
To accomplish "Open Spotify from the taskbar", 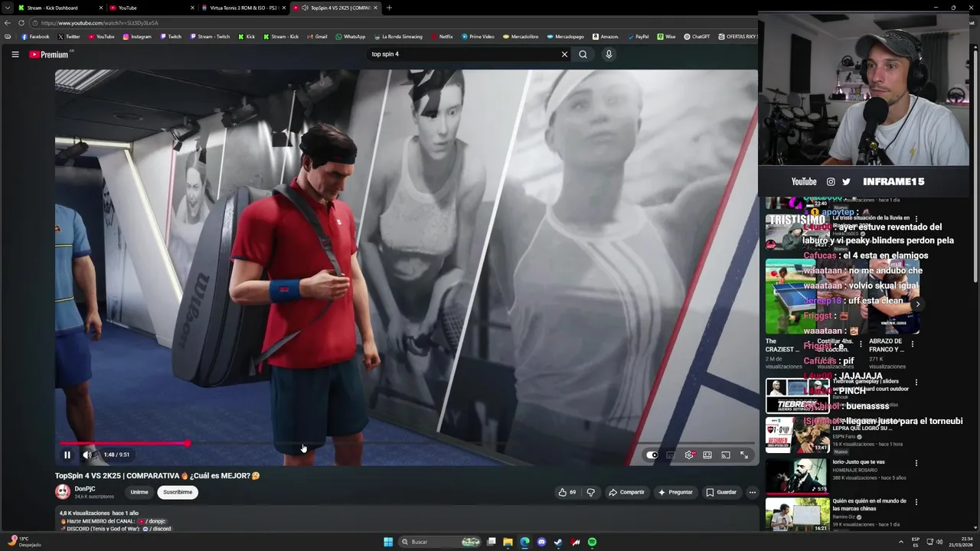I will pyautogui.click(x=592, y=542).
